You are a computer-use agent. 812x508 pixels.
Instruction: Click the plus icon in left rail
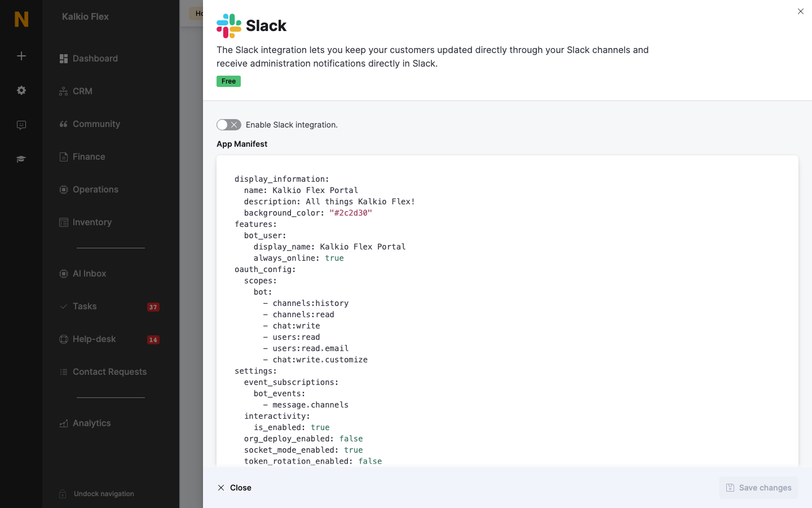(21, 56)
